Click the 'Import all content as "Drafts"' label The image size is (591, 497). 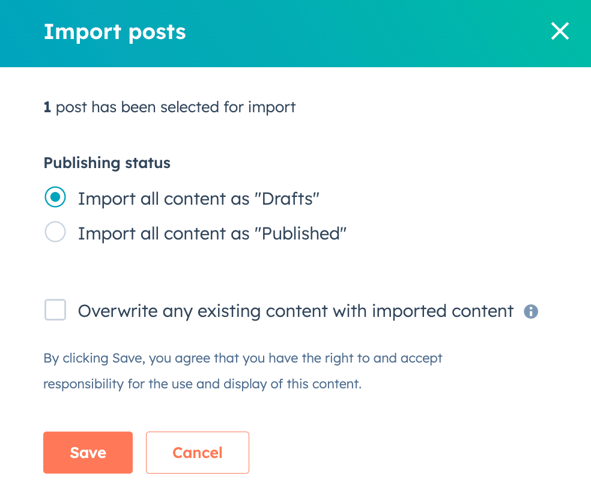[x=199, y=199]
